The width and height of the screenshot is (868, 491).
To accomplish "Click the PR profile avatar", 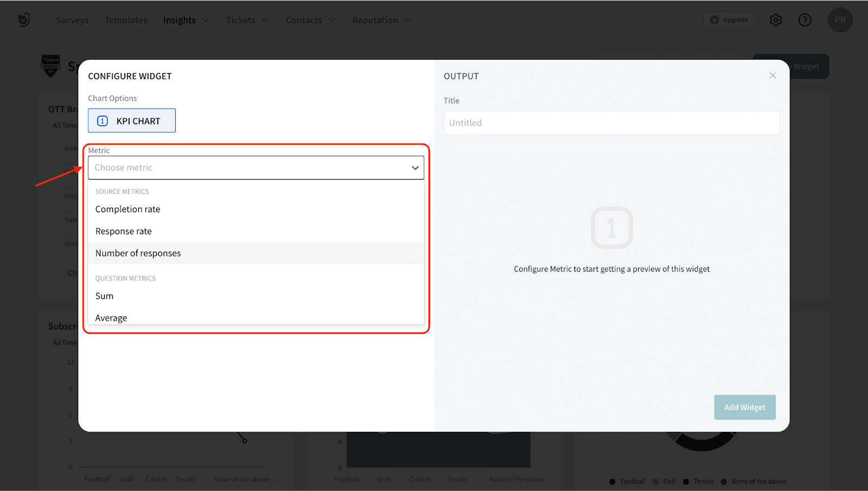I will click(840, 20).
